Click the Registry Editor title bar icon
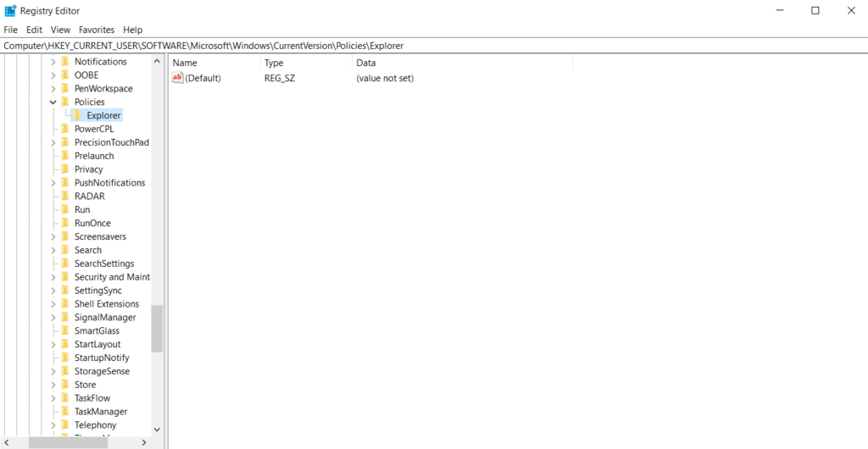Viewport: 868px width, 449px height. (x=10, y=10)
